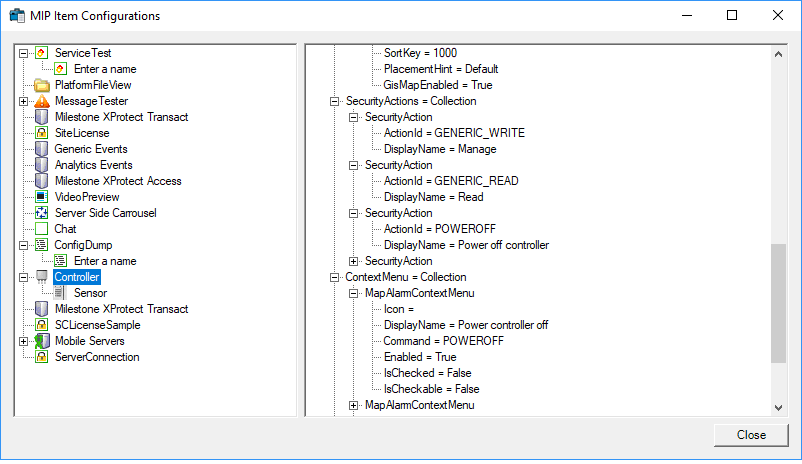
Task: Click the ServerConnection padlock icon
Action: [41, 357]
